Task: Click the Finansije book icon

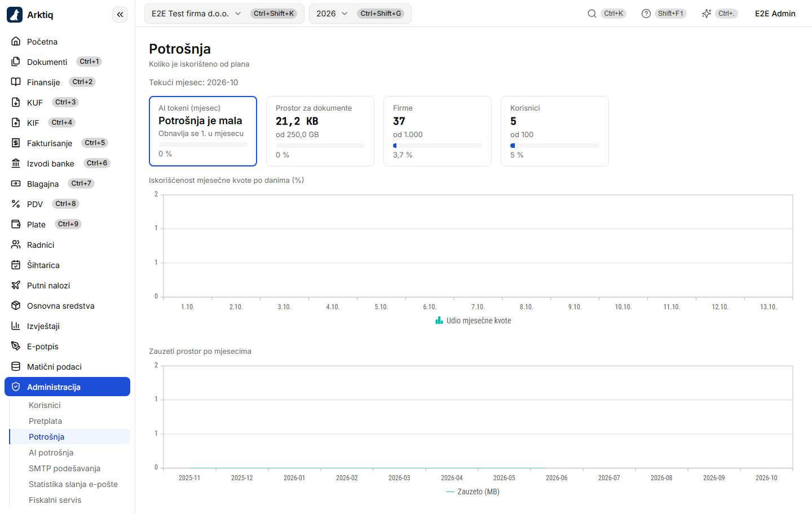Action: [16, 82]
